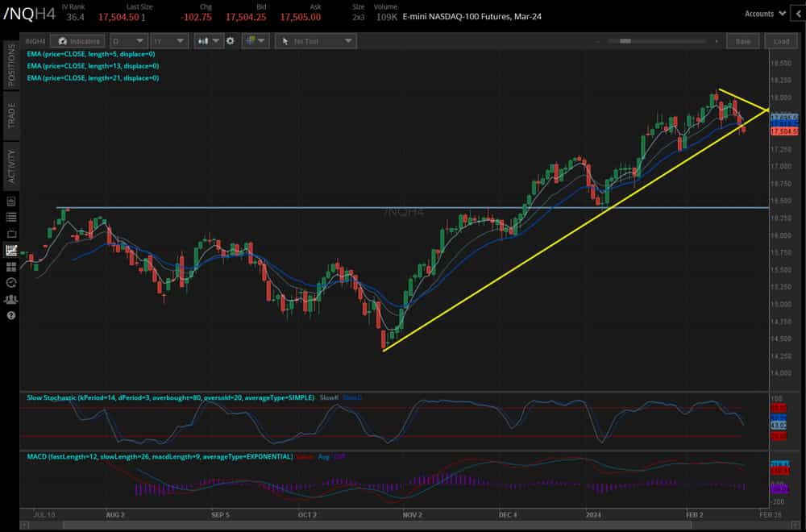Click the Last price 17,504.50
This screenshot has height=532, width=806.
118,18
